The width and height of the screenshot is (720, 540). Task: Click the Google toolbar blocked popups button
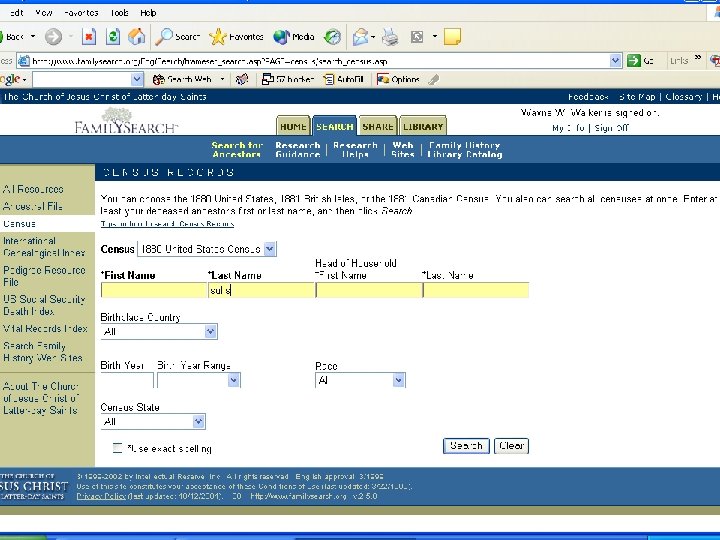coord(288,79)
